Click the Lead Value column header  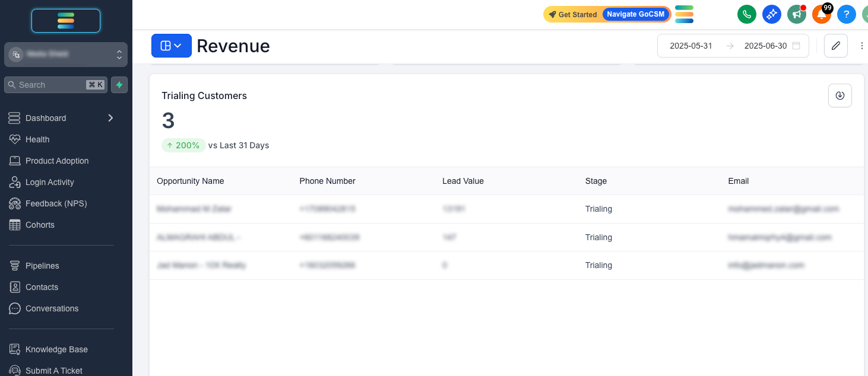[463, 181]
